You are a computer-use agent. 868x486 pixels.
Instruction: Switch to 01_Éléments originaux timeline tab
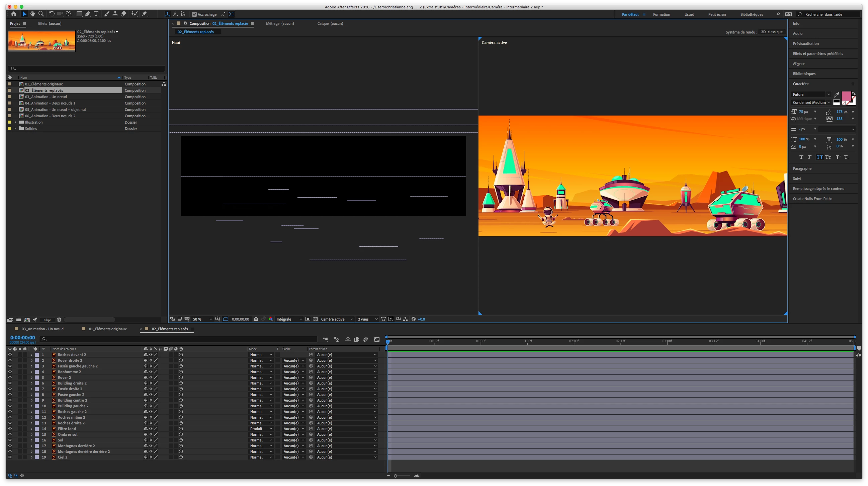point(107,329)
